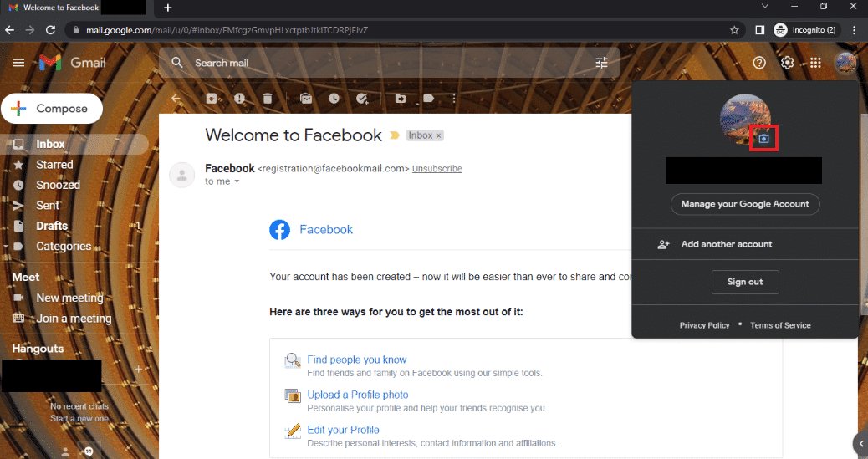Click the camera icon to change profile photo

coord(764,139)
